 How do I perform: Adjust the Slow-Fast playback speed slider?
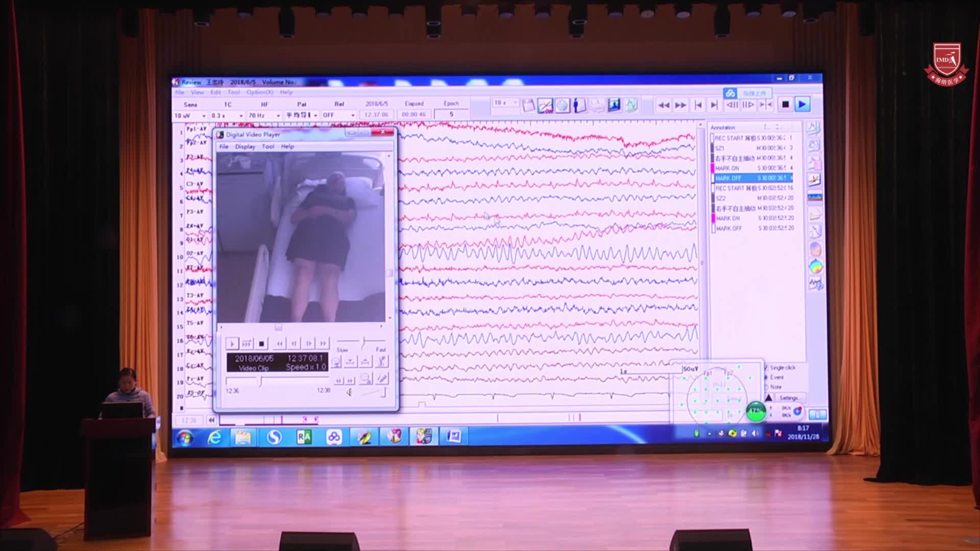[x=363, y=341]
